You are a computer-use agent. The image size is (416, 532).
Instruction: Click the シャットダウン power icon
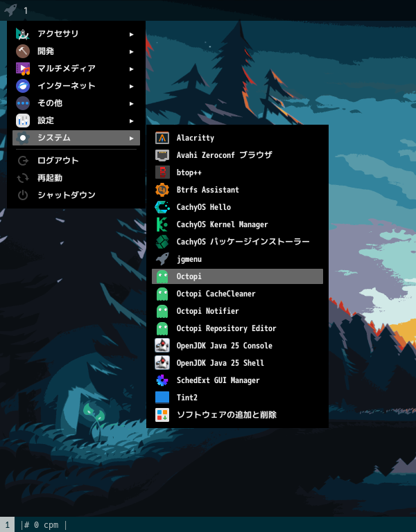coord(23,195)
